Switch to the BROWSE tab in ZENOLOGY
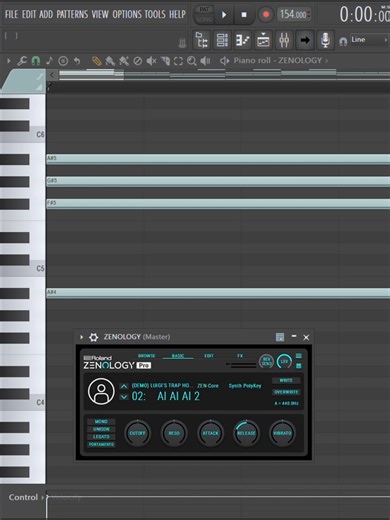The height and width of the screenshot is (520, 390). click(x=146, y=356)
